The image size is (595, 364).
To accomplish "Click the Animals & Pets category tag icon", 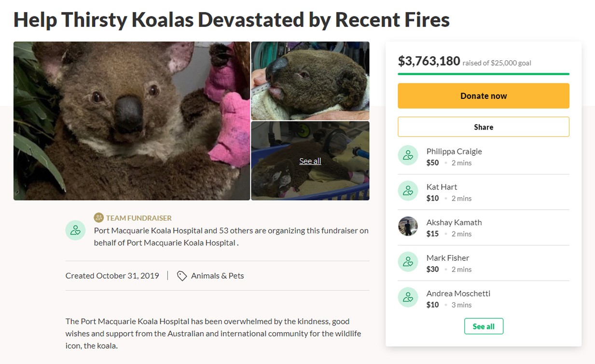I will click(181, 276).
